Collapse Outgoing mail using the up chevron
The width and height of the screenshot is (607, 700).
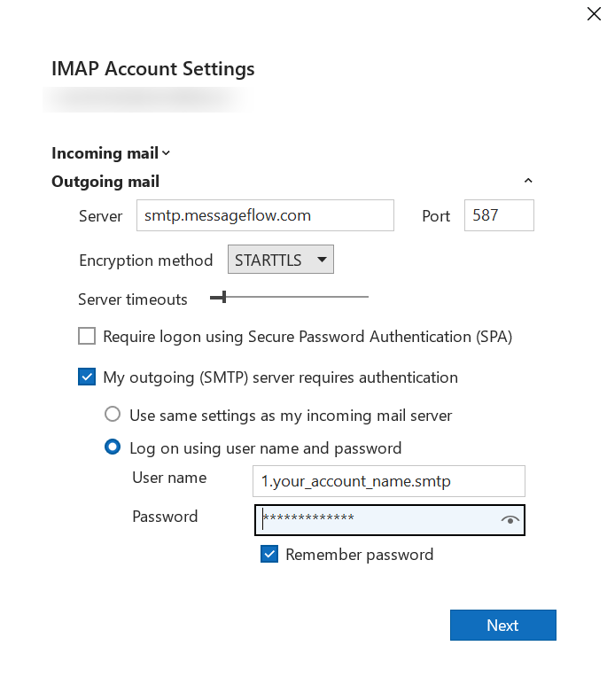528,181
